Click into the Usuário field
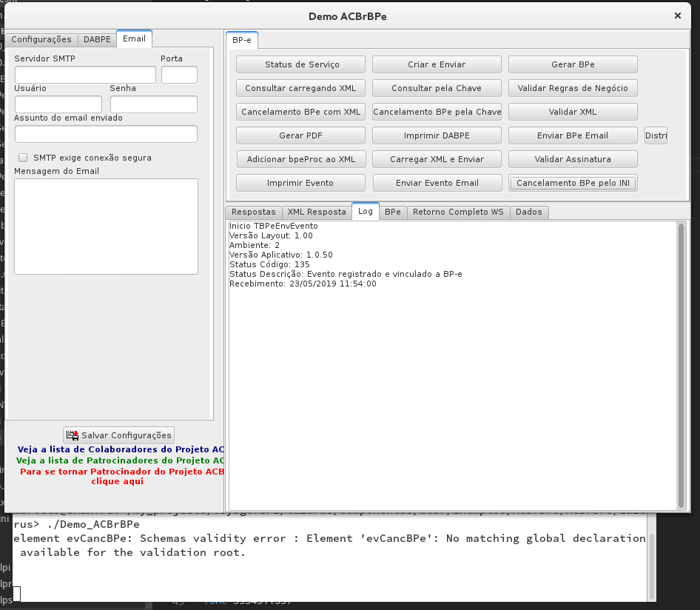 point(58,104)
